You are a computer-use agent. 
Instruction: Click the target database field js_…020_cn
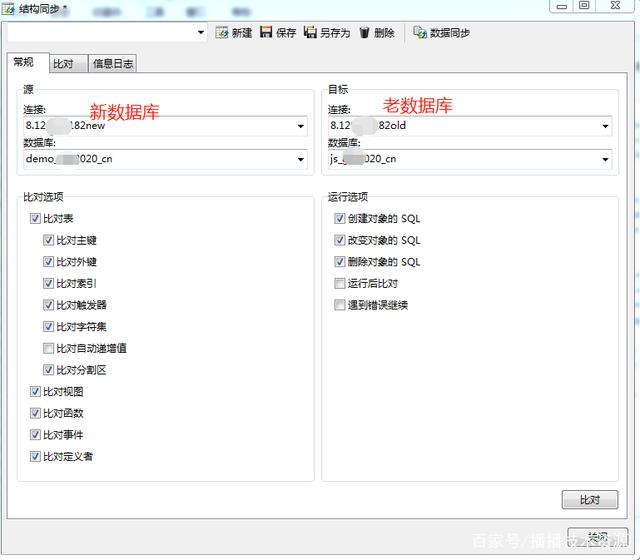[470, 159]
